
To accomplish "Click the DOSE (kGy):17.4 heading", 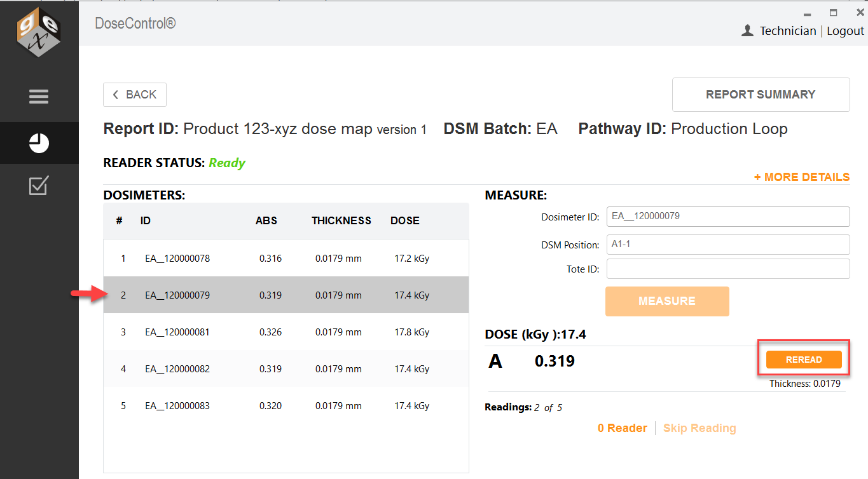I will pos(535,334).
